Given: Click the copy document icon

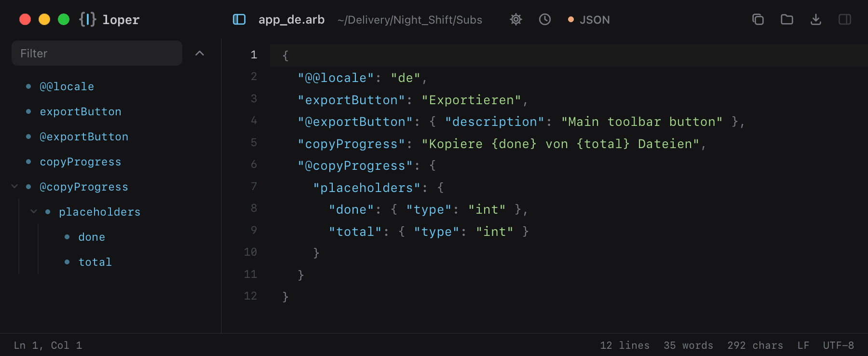Looking at the screenshot, I should point(758,19).
